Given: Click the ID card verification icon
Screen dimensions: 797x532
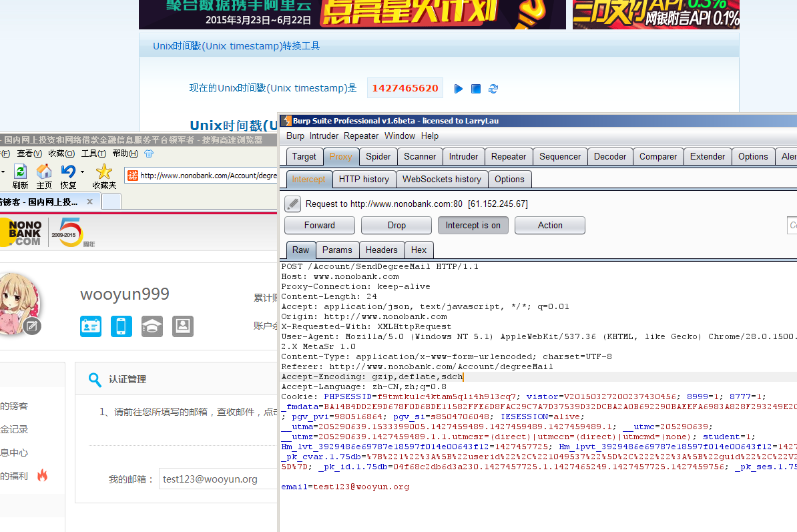Looking at the screenshot, I should click(x=91, y=326).
